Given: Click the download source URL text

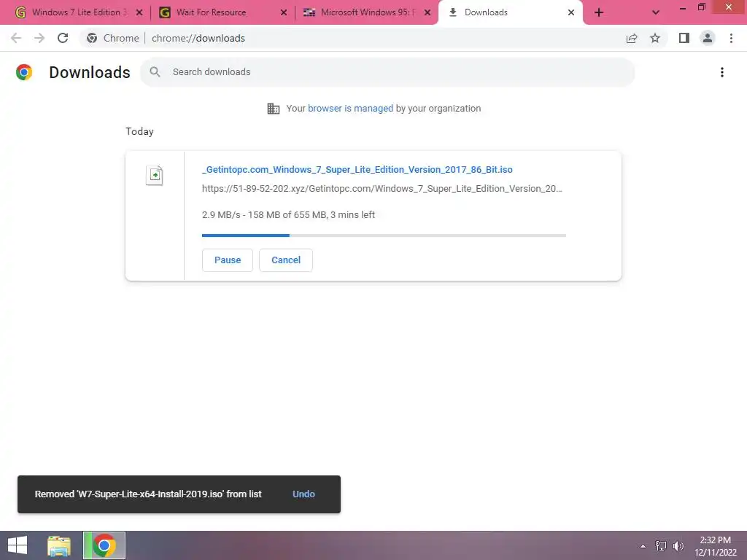Looking at the screenshot, I should click(x=382, y=189).
